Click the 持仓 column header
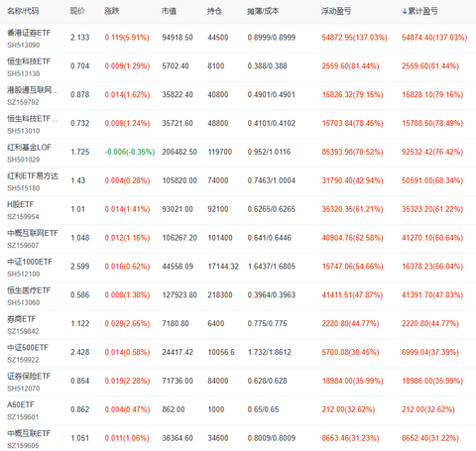Image resolution: width=476 pixels, height=451 pixels. pos(214,11)
